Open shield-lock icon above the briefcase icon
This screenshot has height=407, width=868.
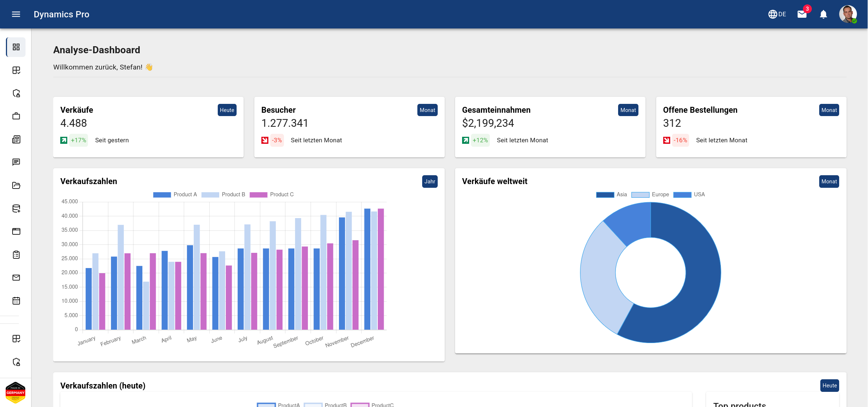(16, 93)
